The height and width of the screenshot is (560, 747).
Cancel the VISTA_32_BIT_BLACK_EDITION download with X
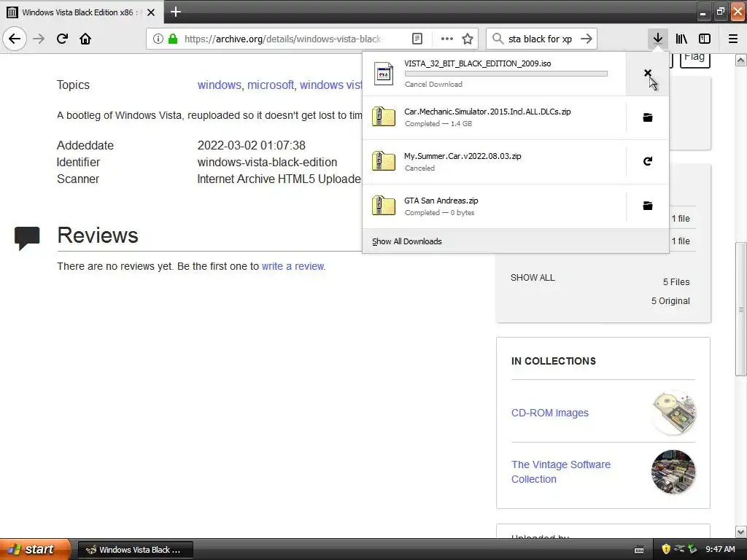point(648,74)
